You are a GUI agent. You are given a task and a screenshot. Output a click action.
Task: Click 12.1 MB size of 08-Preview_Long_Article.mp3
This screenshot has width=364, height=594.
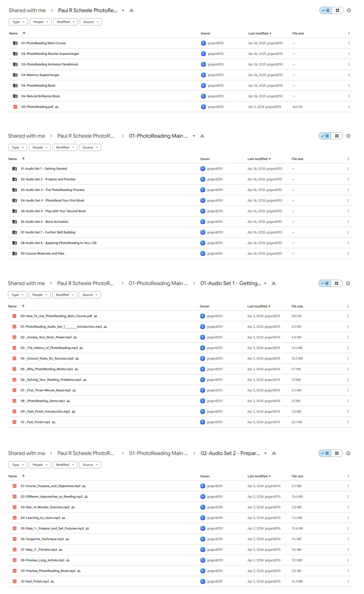pos(297,560)
